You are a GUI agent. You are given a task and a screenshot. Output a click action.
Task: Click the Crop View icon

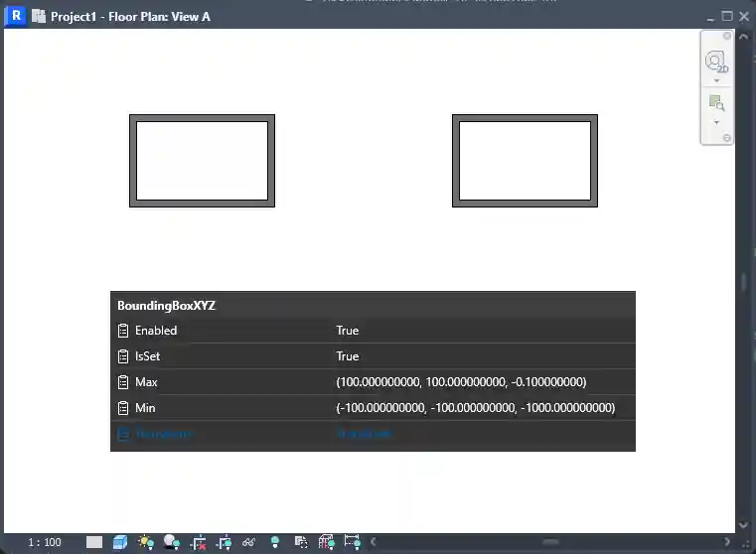(198, 542)
